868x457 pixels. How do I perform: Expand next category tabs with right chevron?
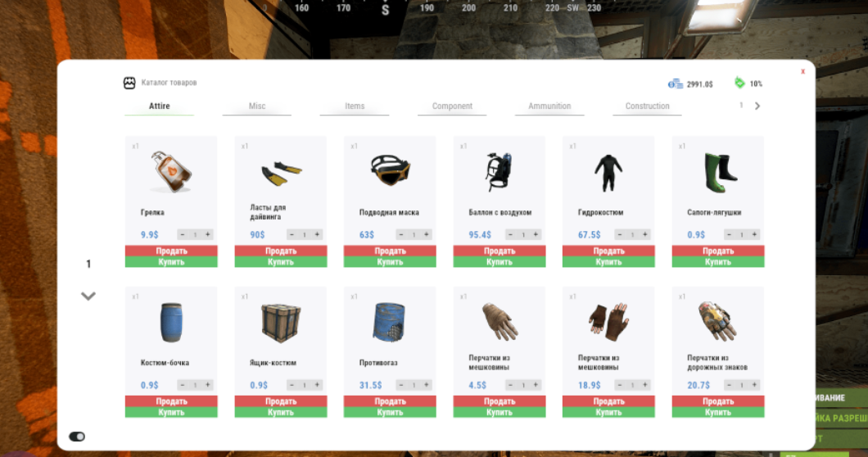click(x=757, y=106)
